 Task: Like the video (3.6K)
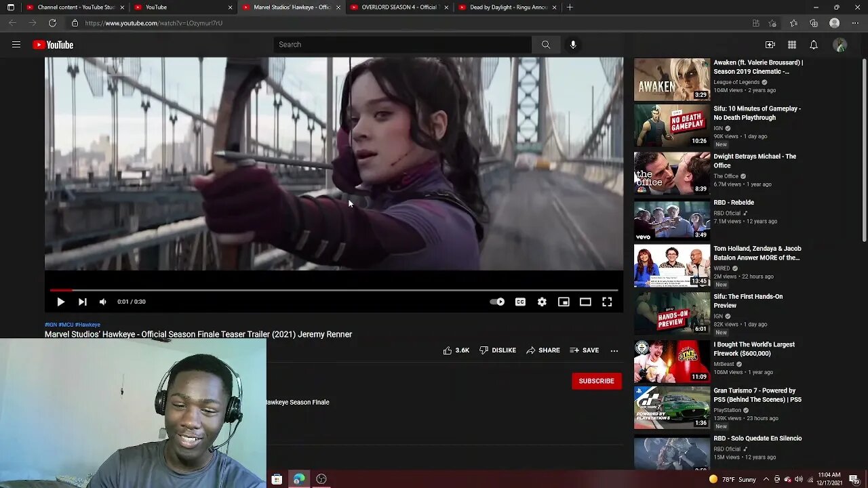pos(456,350)
